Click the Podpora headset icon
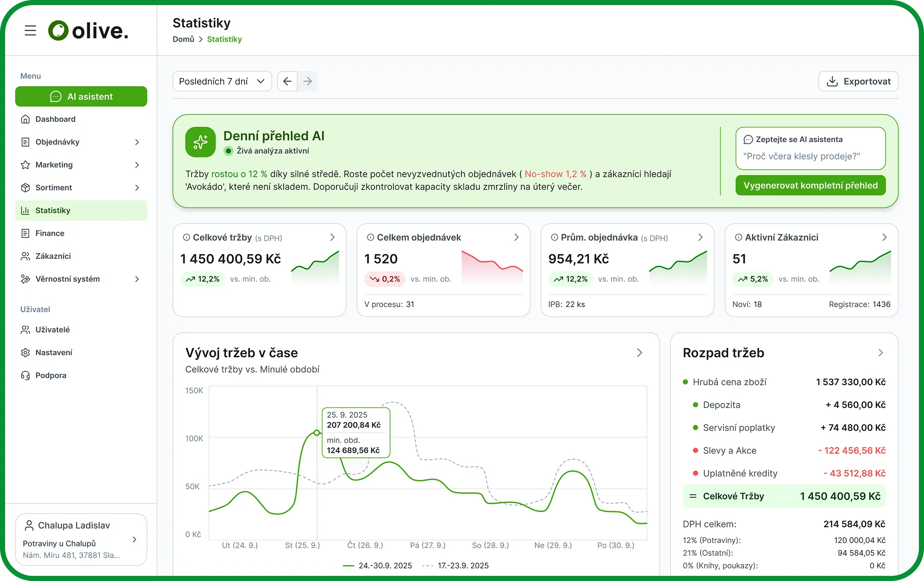The width and height of the screenshot is (924, 581). 25,375
